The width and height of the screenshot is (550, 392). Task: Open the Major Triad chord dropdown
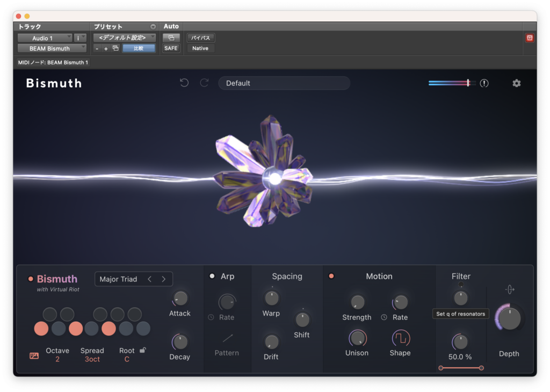point(118,279)
